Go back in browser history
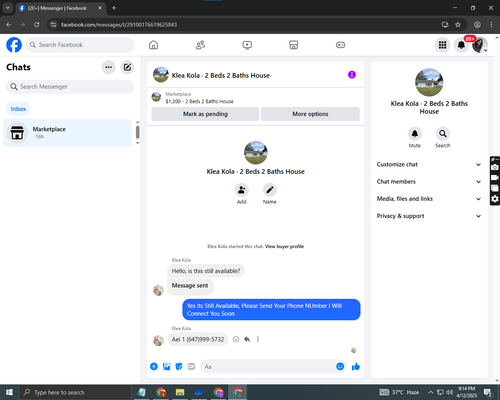Viewport: 500px width, 400px height. tap(9, 25)
